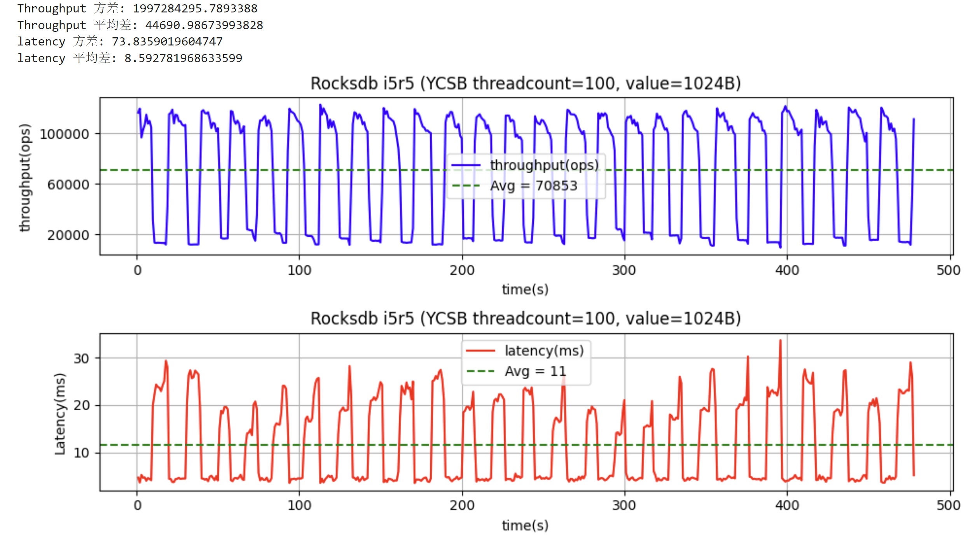
Task: Click the 500 tick under throughput chart
Action: [949, 270]
